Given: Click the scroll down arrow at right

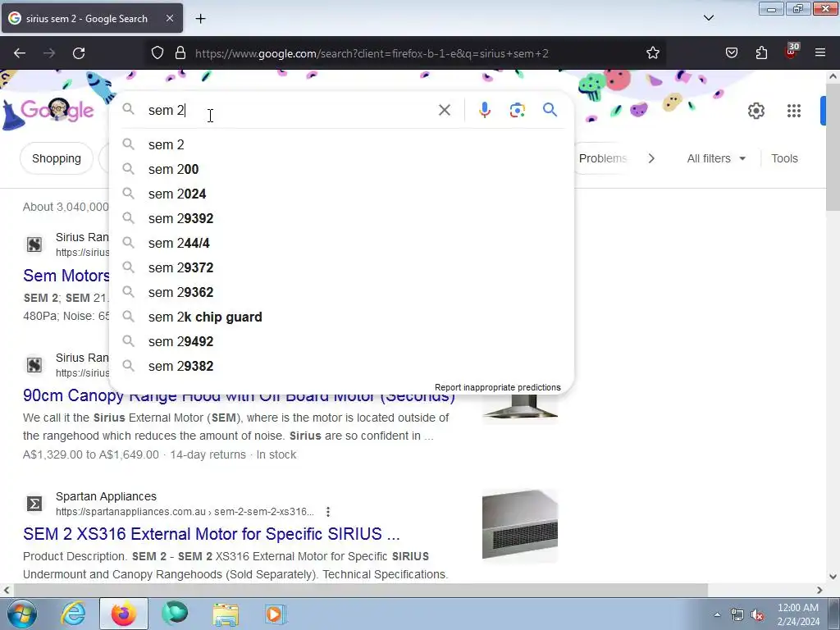Looking at the screenshot, I should point(833,577).
